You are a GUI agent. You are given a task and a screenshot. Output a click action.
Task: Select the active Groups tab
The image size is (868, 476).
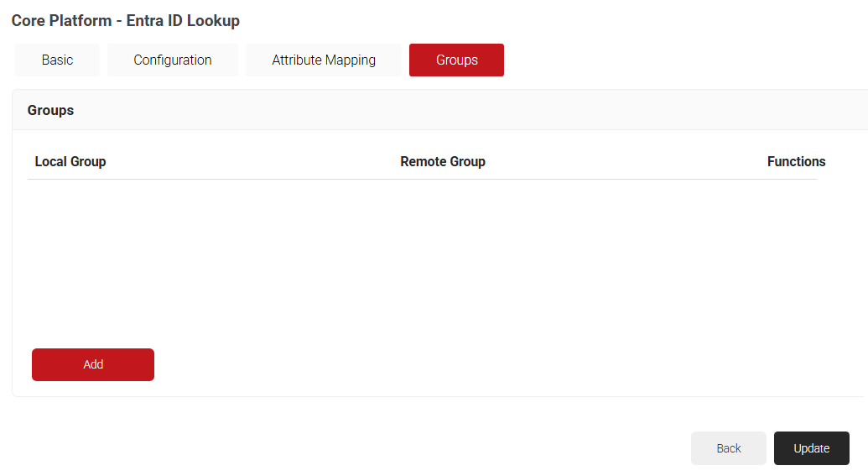[456, 60]
